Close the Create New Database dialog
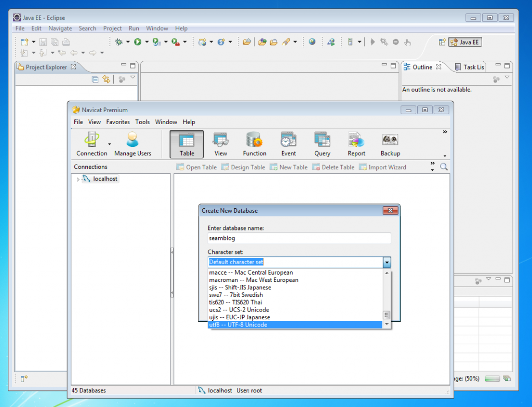 tap(391, 211)
